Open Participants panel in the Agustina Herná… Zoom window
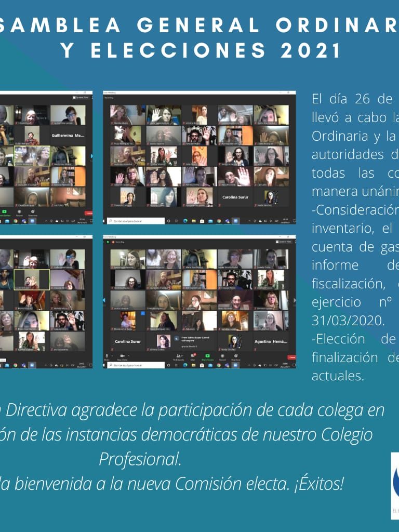Viewport: 399px width, 532px height. pos(179,357)
